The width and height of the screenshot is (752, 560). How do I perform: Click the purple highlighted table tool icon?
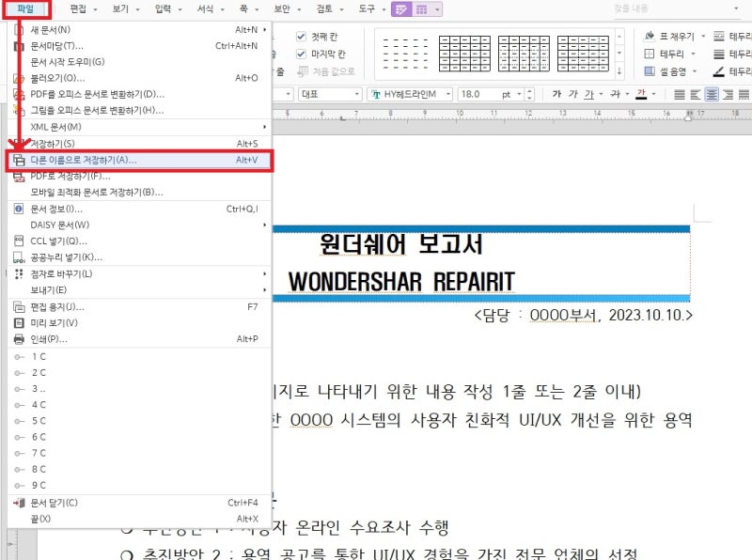pos(400,8)
